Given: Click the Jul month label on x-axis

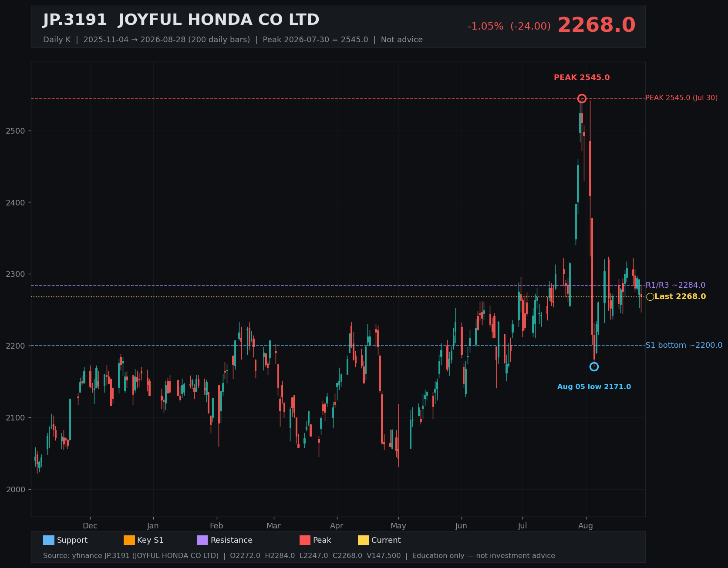Looking at the screenshot, I should [522, 526].
